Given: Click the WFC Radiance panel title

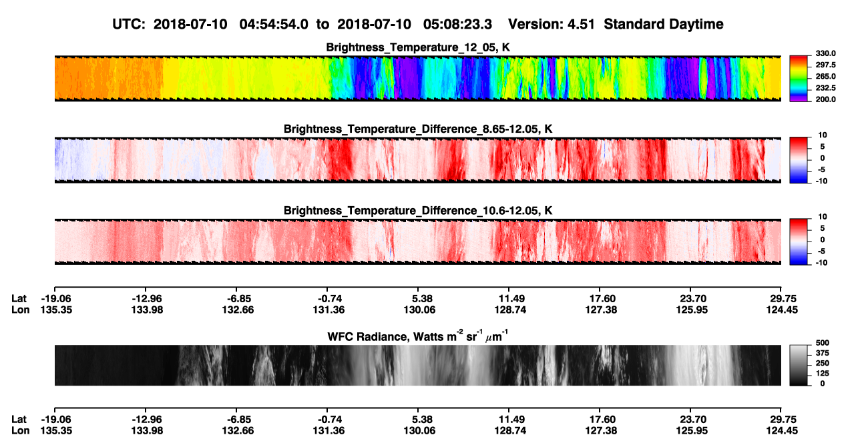Looking at the screenshot, I should click(418, 336).
